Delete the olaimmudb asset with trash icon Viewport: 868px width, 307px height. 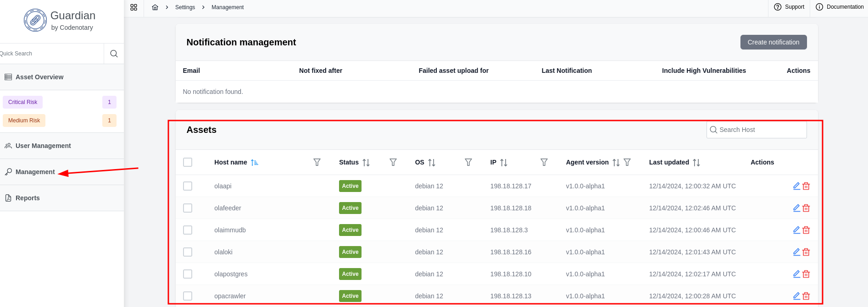point(806,230)
